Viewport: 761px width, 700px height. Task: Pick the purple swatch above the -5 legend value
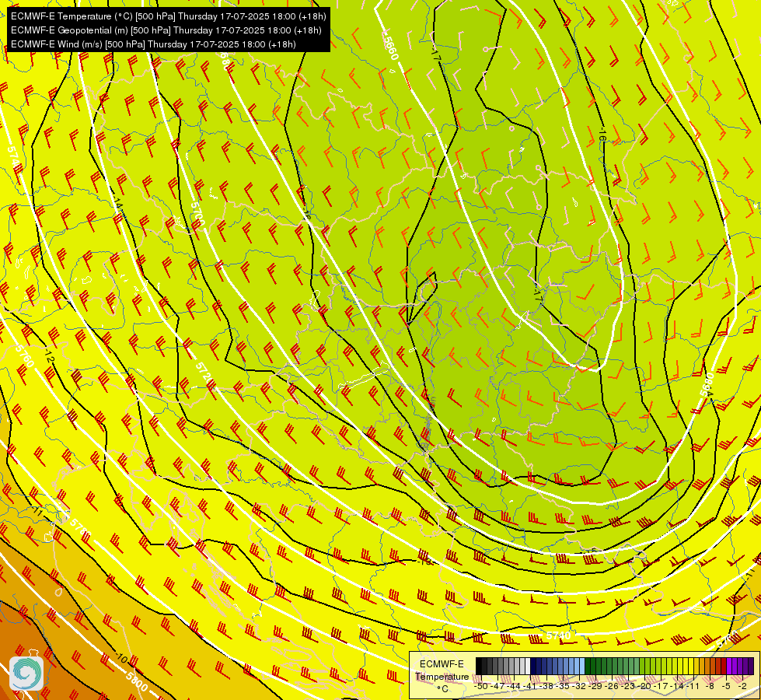[x=729, y=666]
